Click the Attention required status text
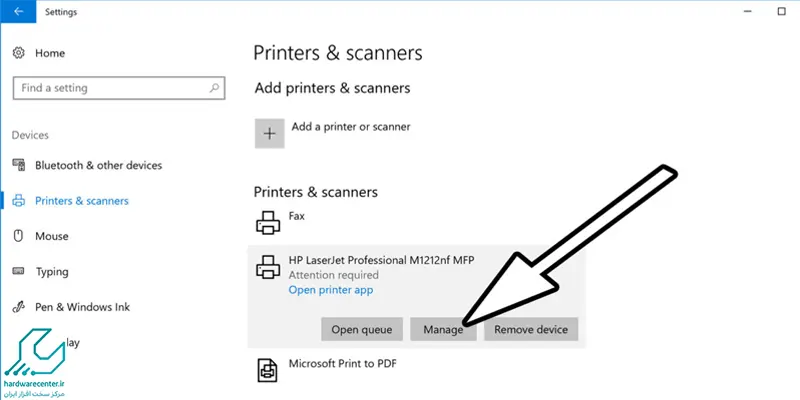800x400 pixels. (x=334, y=275)
